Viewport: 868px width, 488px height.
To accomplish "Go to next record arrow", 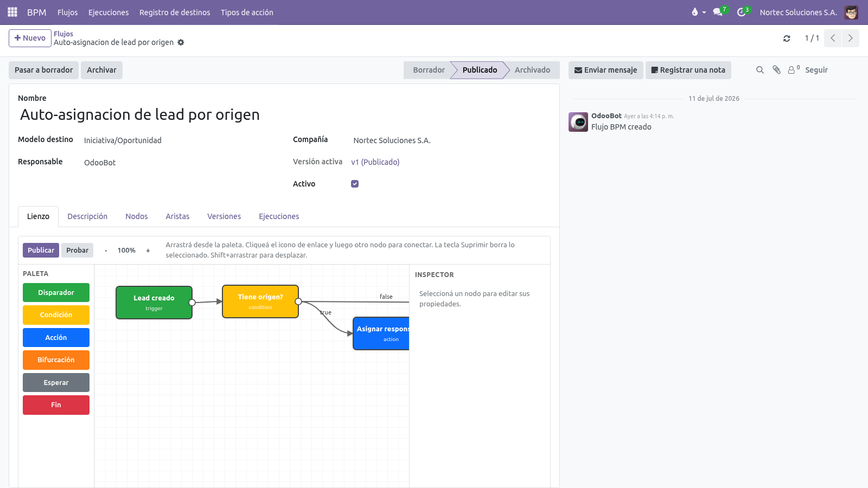I will [850, 38].
